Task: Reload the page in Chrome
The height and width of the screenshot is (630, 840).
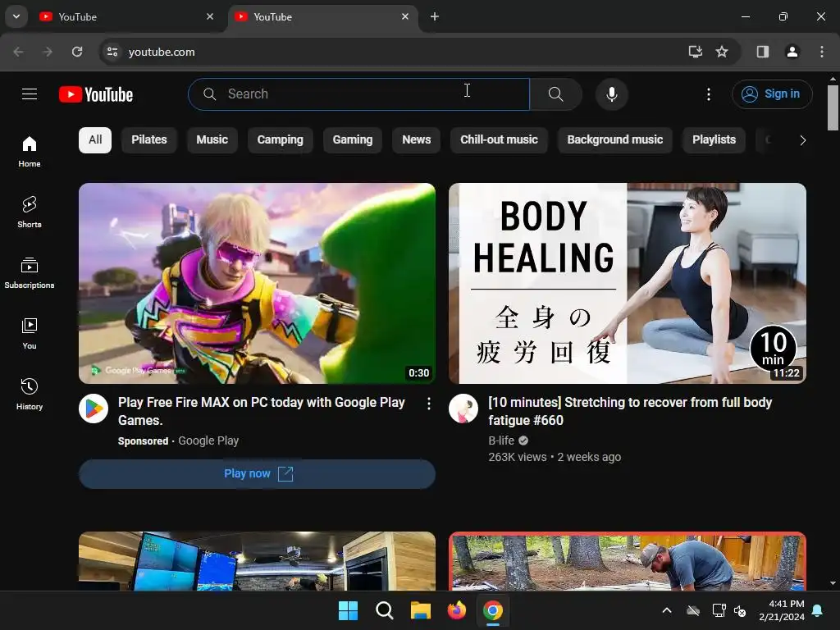Action: coord(77,52)
